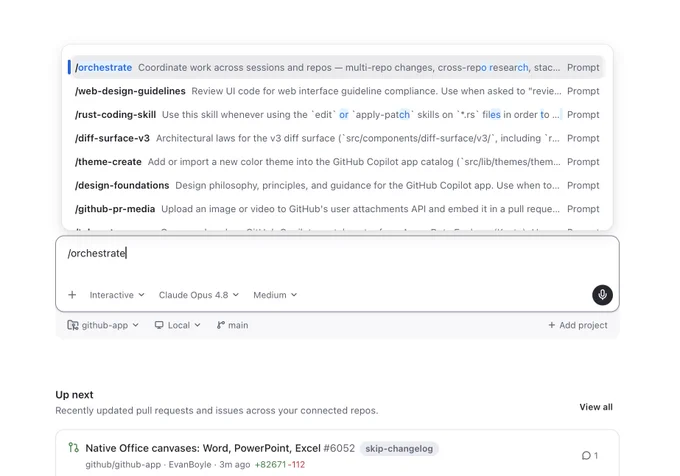The height and width of the screenshot is (476, 680).
Task: Click the microphone voice input button
Action: (602, 295)
